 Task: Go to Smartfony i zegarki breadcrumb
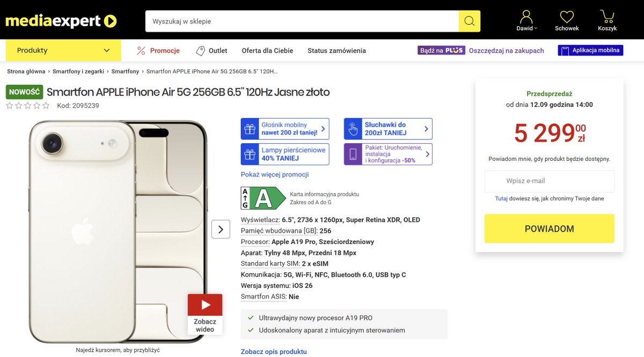click(78, 71)
